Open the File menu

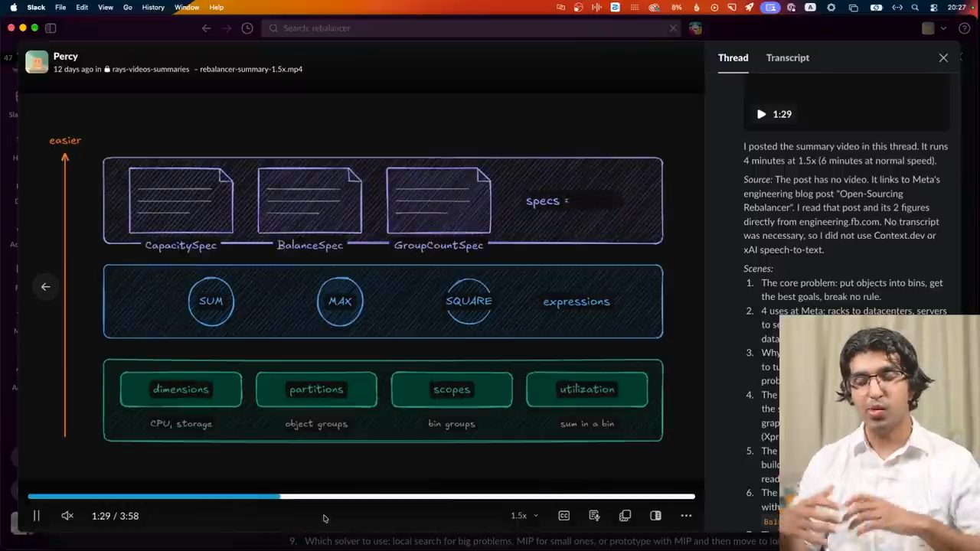point(60,8)
